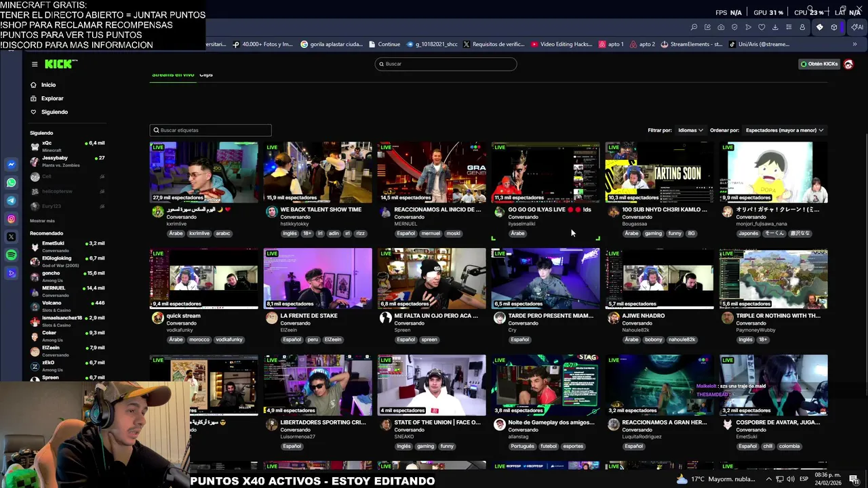
Task: Open the StreamElements bookmark
Action: point(692,44)
